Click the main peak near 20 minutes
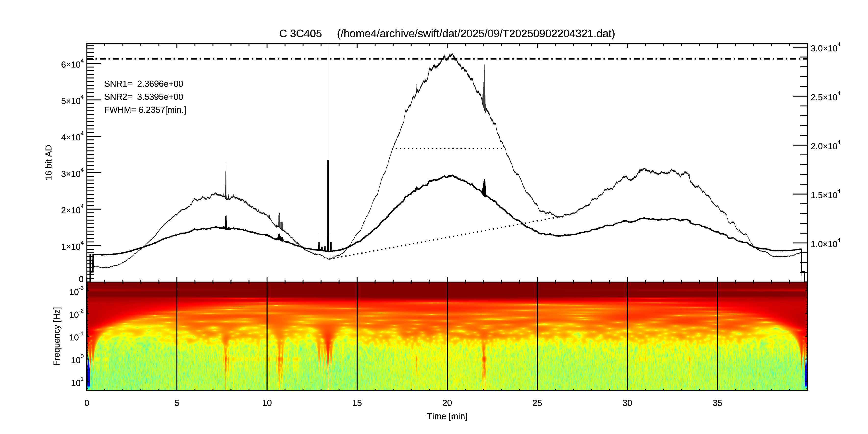The image size is (868, 434). tap(451, 55)
